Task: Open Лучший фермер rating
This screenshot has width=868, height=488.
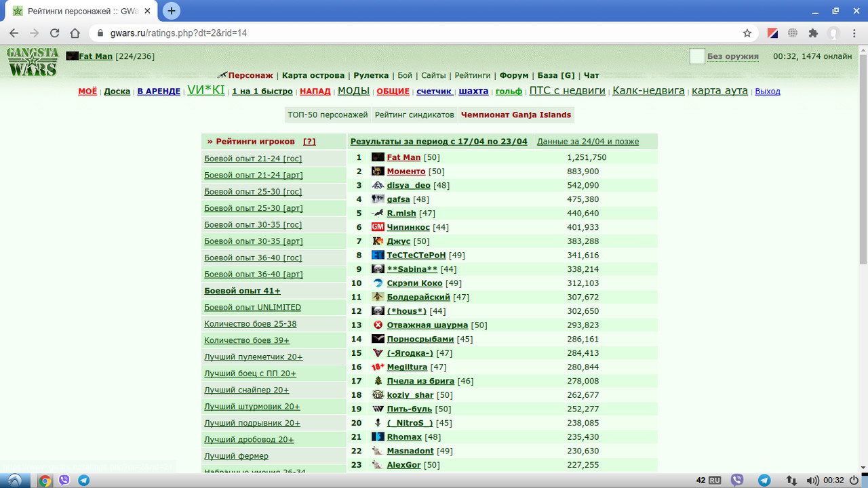Action: (x=236, y=456)
